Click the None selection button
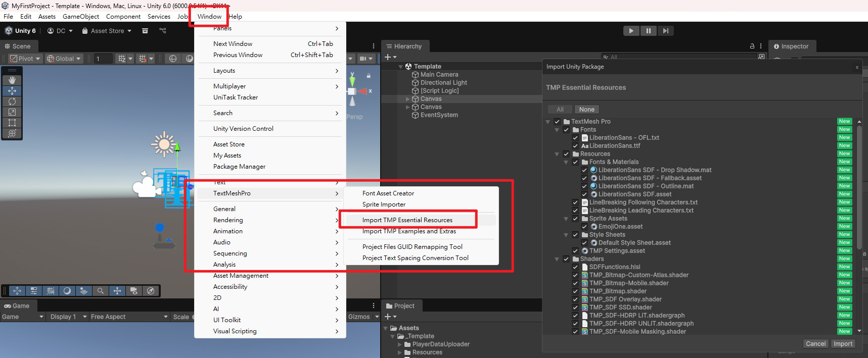868x358 pixels. click(x=586, y=110)
